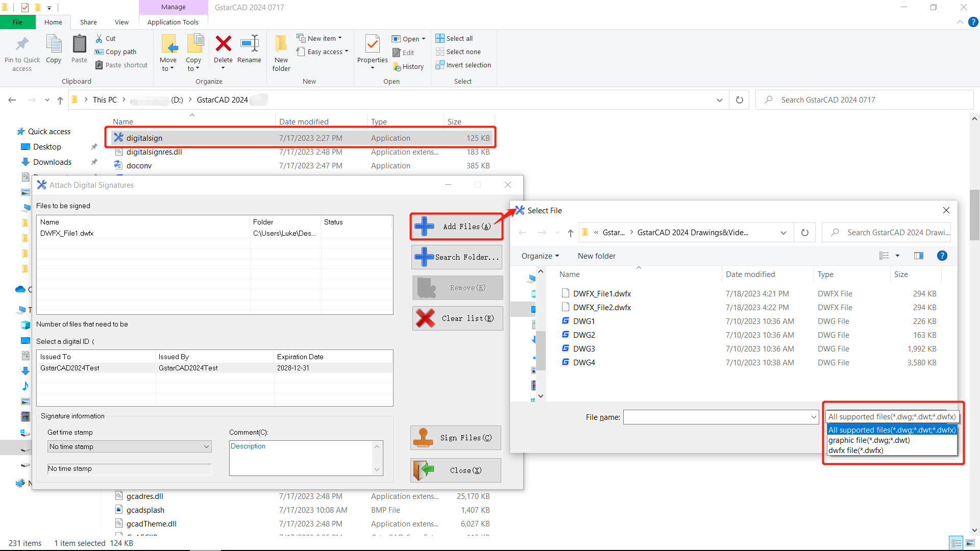
Task: Click Add Files button in signature dialog
Action: point(456,227)
